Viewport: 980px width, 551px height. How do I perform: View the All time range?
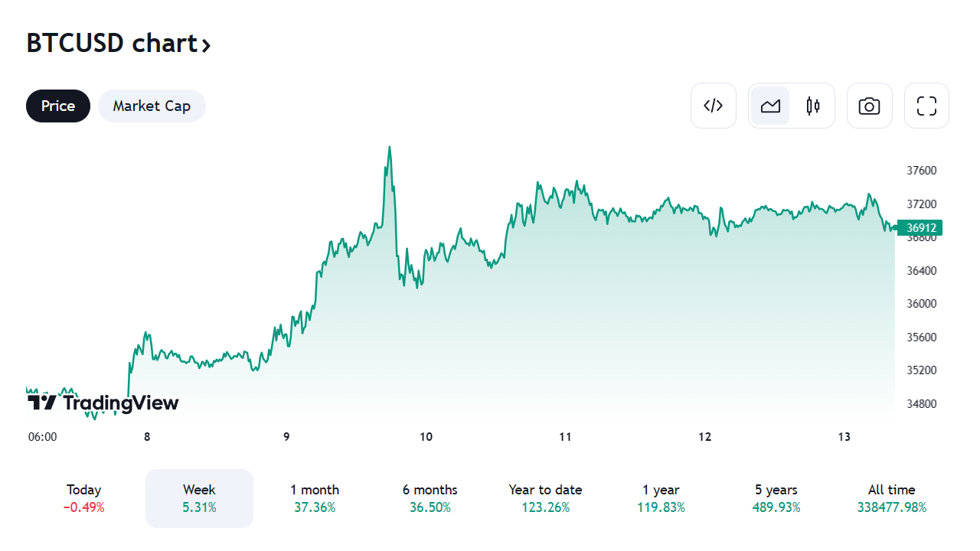[x=891, y=497]
